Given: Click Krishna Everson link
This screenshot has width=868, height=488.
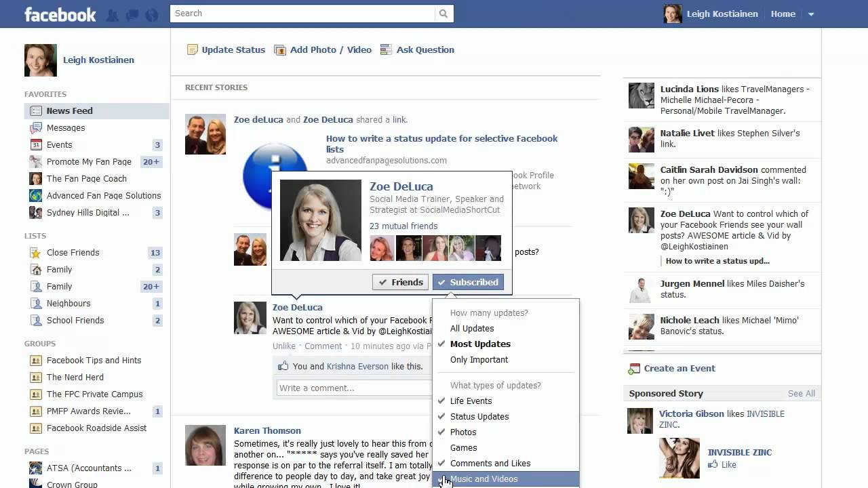Looking at the screenshot, I should [x=357, y=366].
